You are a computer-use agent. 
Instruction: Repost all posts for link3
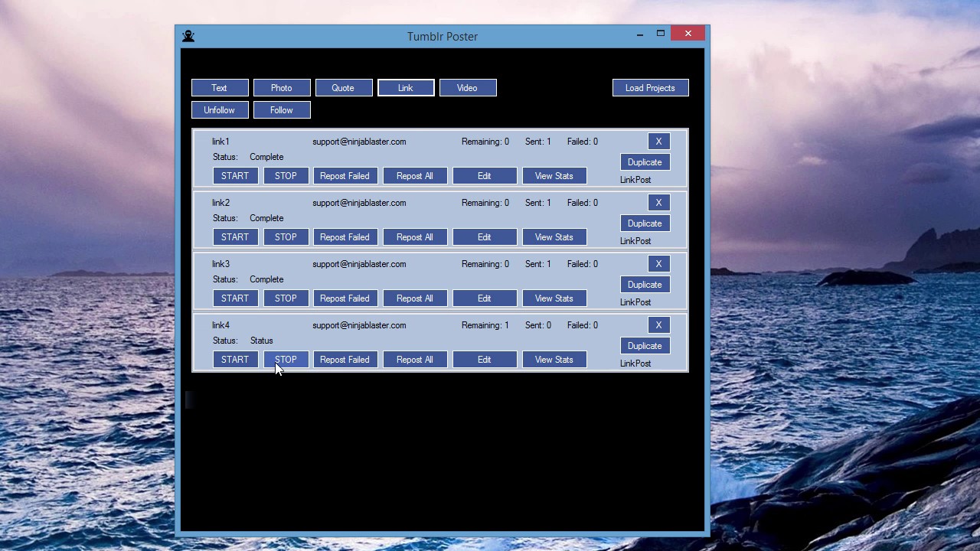(415, 298)
